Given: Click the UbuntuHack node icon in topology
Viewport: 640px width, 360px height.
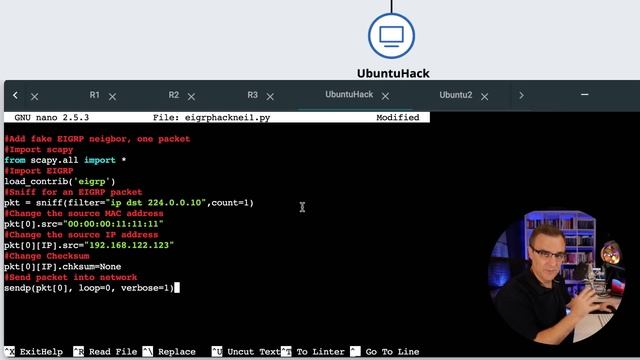Looking at the screenshot, I should 391,36.
